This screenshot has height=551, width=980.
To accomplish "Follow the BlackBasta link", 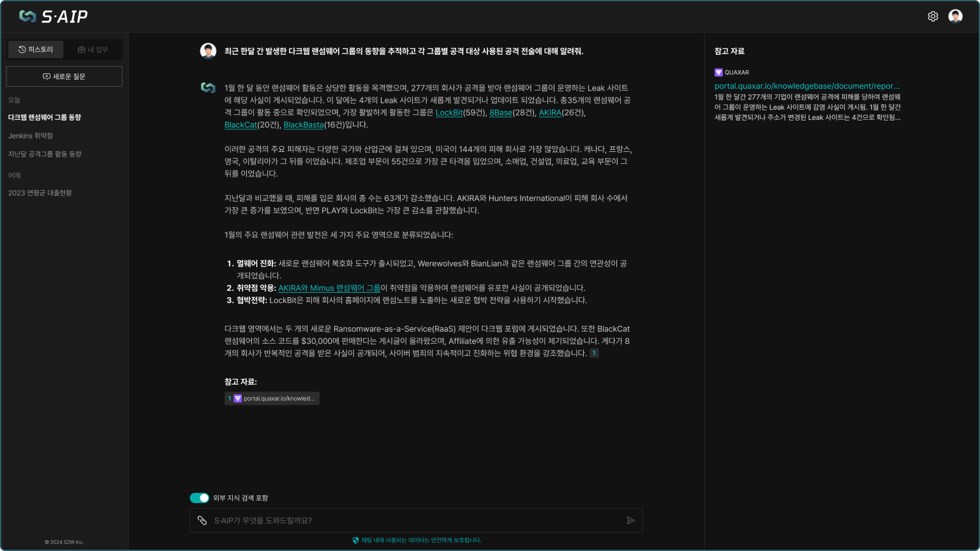I will [x=304, y=125].
